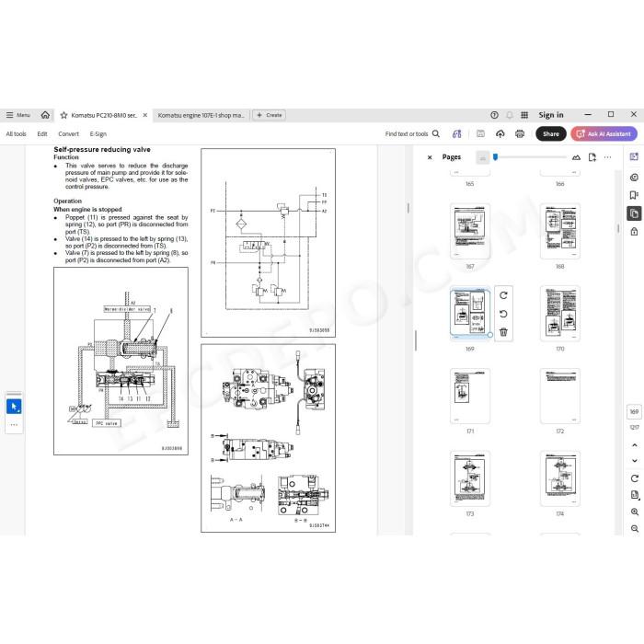This screenshot has height=644, width=644.
Task: Click the Create button
Action: [x=269, y=115]
